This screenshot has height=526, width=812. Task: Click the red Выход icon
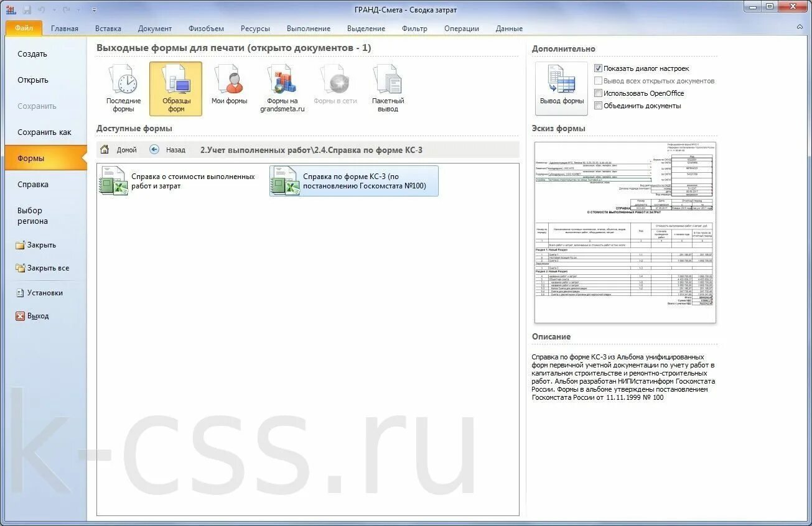(20, 316)
